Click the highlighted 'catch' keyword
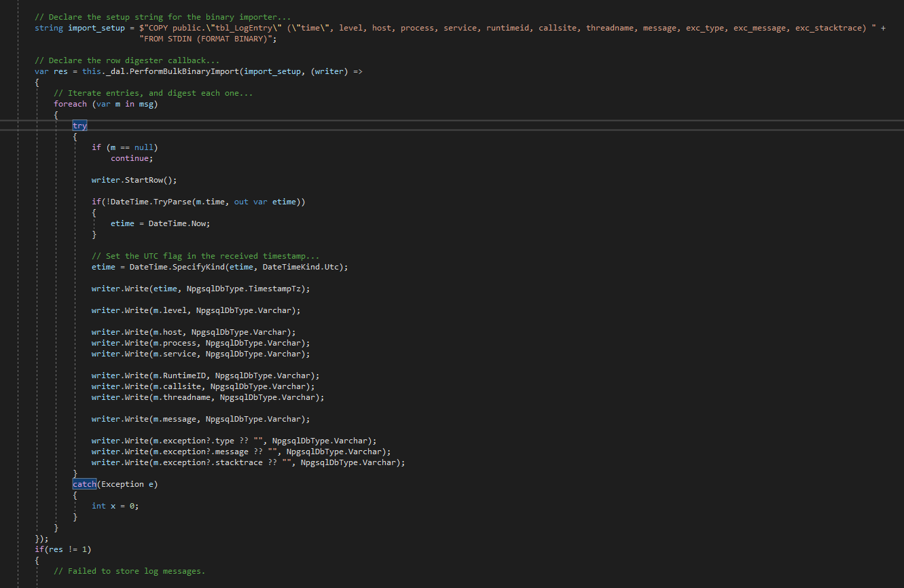Viewport: 904px width, 588px height. pos(84,484)
